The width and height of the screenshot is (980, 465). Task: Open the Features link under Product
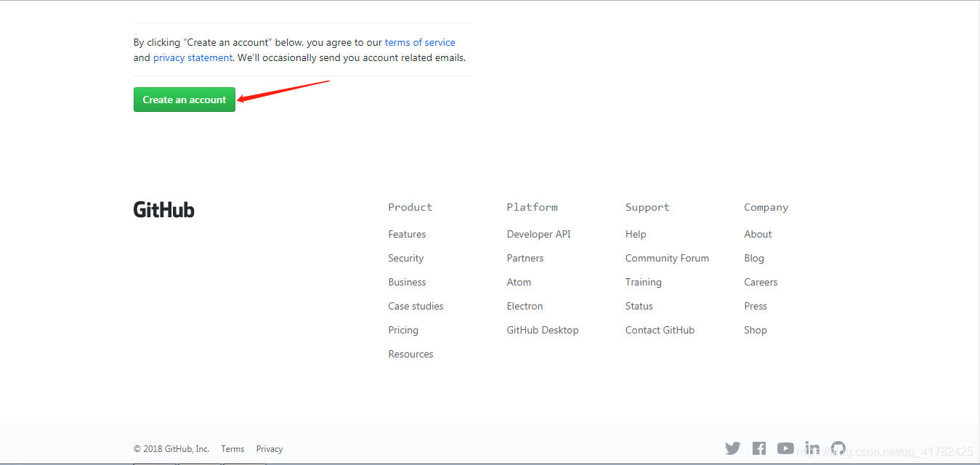click(x=407, y=234)
